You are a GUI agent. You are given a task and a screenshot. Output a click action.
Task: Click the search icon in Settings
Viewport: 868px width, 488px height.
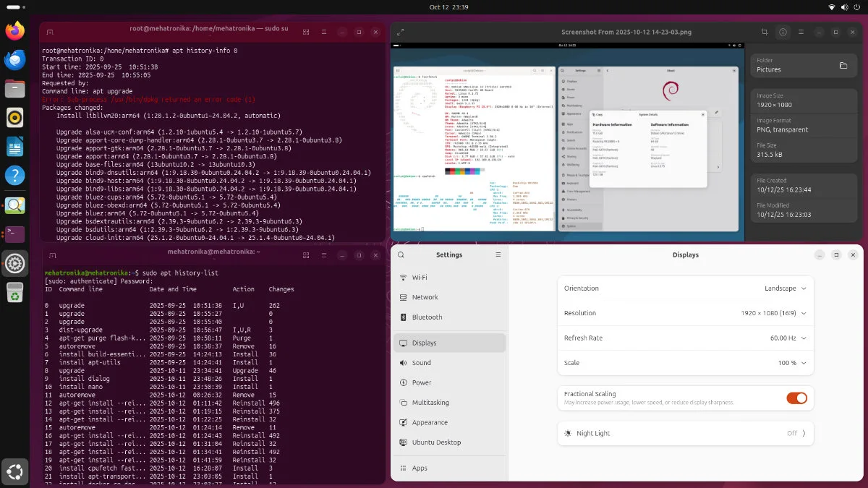(x=401, y=255)
